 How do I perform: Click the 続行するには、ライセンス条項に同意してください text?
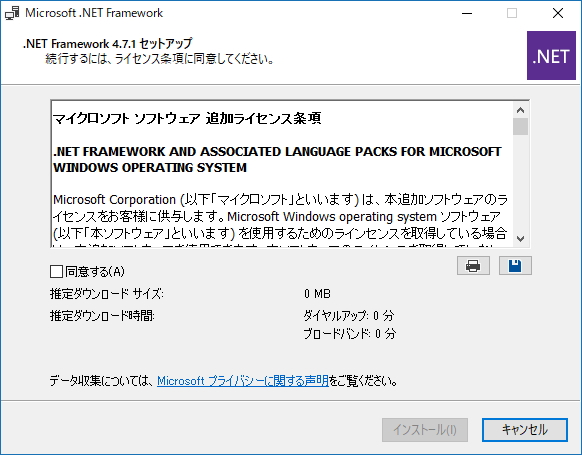[x=160, y=59]
